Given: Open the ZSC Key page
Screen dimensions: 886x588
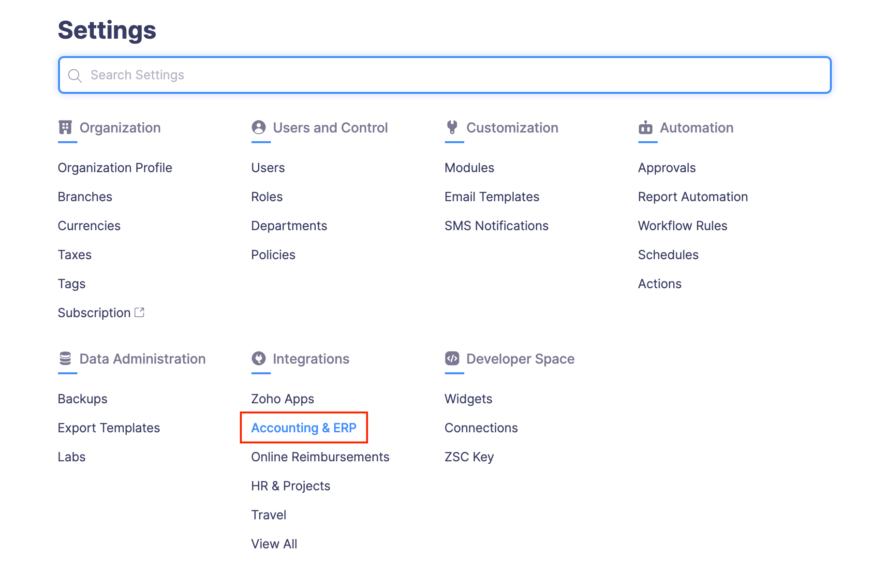Looking at the screenshot, I should 469,456.
